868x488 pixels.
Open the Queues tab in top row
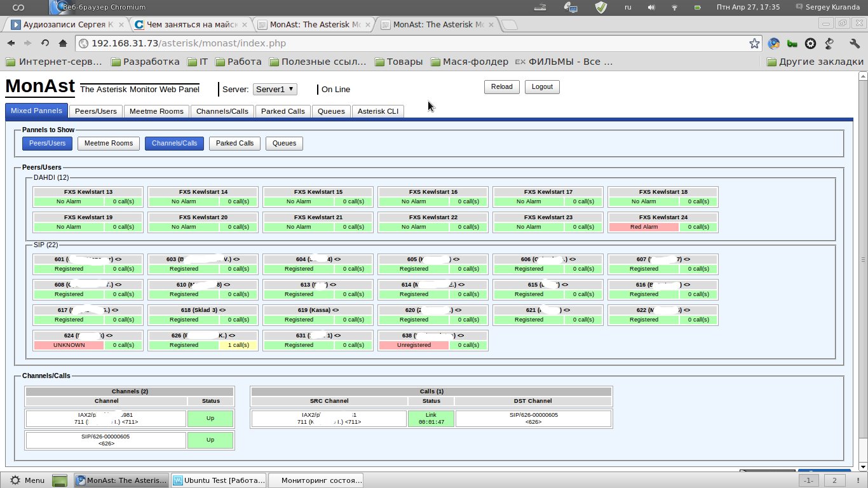point(331,111)
